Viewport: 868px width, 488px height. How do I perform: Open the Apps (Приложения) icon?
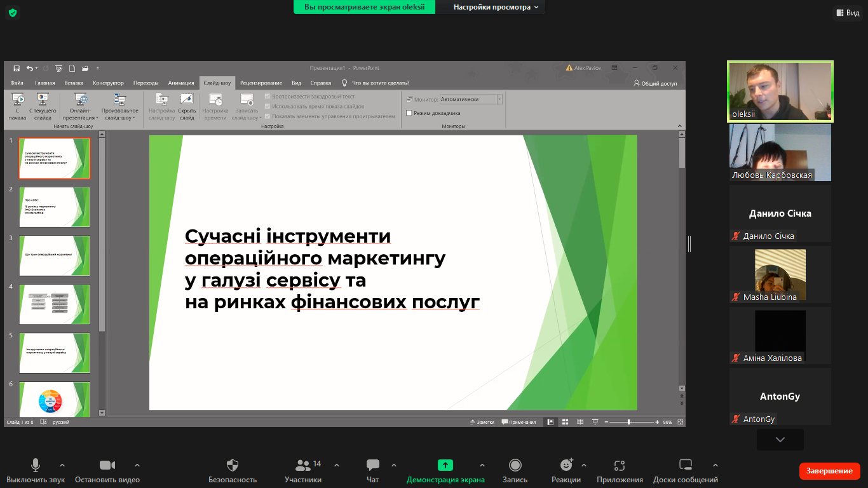[620, 466]
